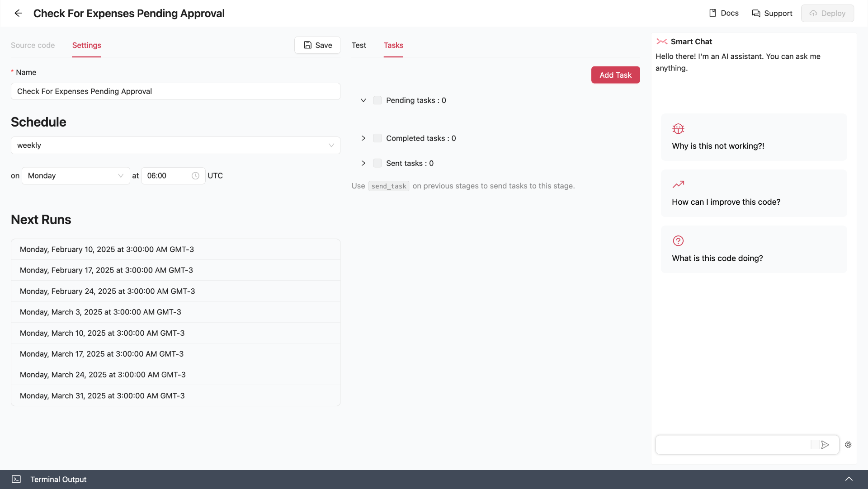
Task: Click the page title 'Check For Expenses Pending Approval'
Action: [x=129, y=13]
